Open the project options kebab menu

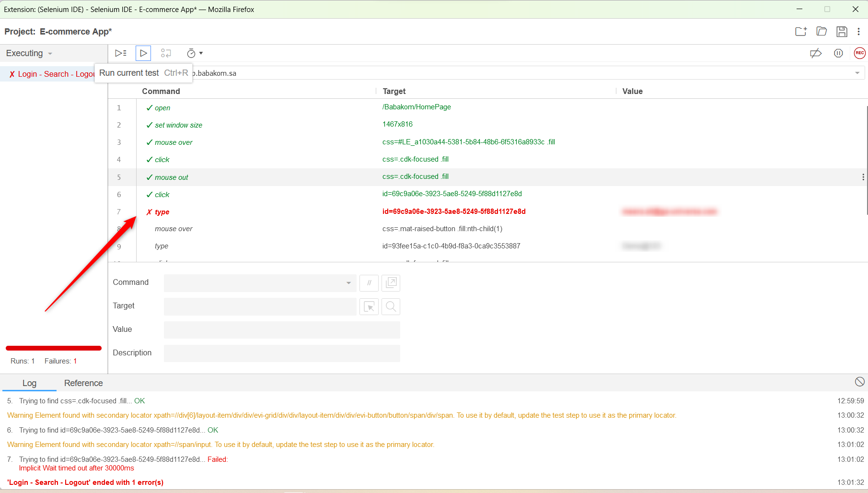click(x=858, y=31)
